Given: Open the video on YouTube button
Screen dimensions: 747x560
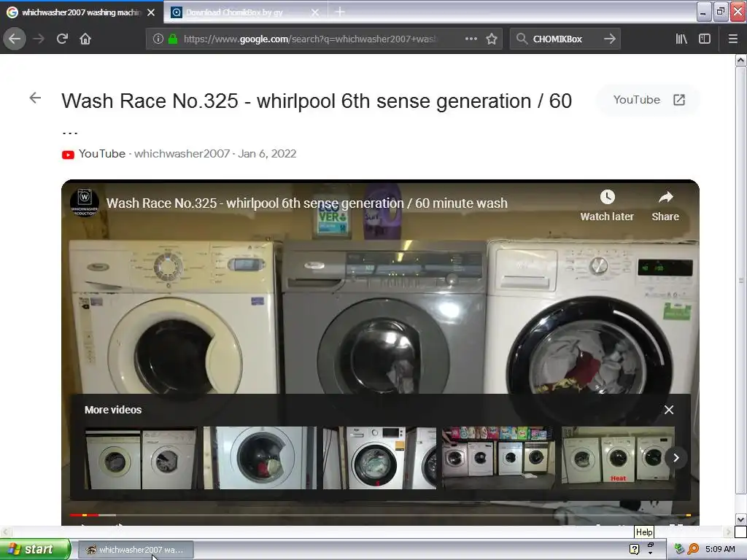Looking at the screenshot, I should pyautogui.click(x=649, y=100).
